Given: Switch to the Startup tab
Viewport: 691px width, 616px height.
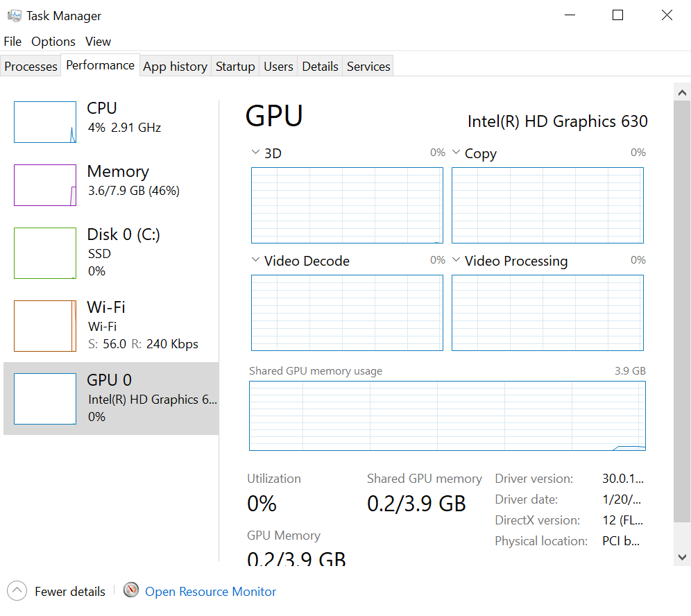Looking at the screenshot, I should [235, 67].
